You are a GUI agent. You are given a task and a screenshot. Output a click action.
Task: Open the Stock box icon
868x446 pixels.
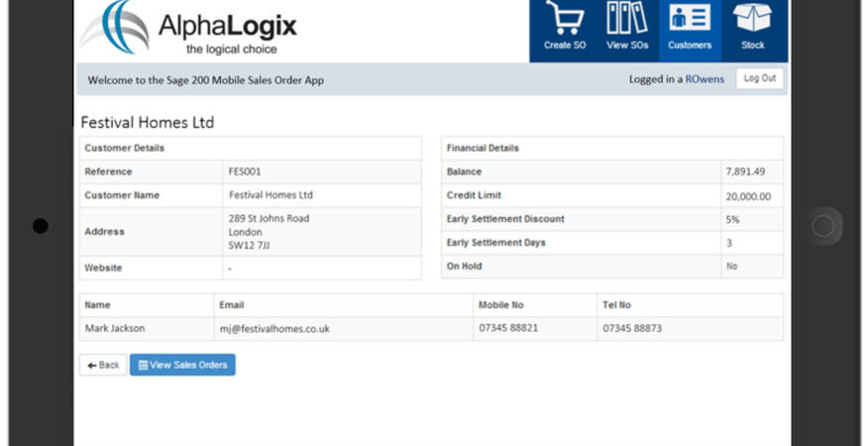tap(752, 17)
